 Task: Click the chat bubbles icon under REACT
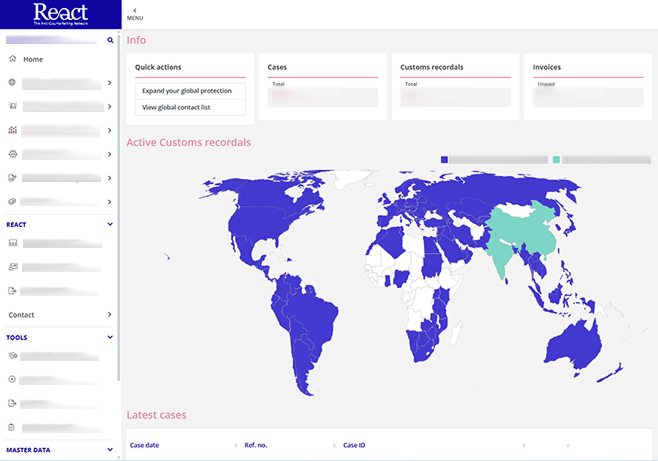[x=13, y=267]
